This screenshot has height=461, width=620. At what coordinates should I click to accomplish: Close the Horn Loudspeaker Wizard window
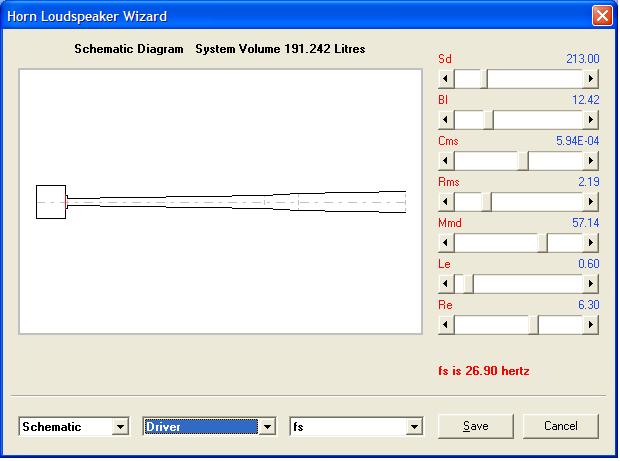602,16
